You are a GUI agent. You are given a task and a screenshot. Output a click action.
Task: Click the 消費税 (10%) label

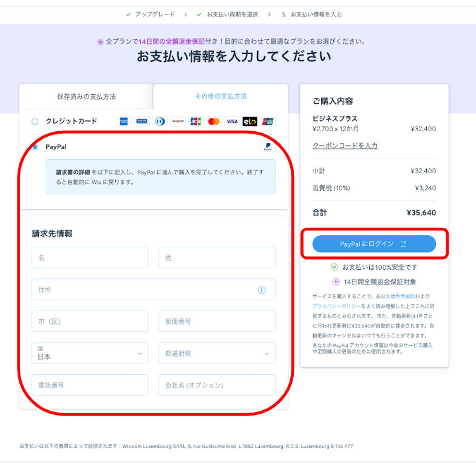(331, 188)
